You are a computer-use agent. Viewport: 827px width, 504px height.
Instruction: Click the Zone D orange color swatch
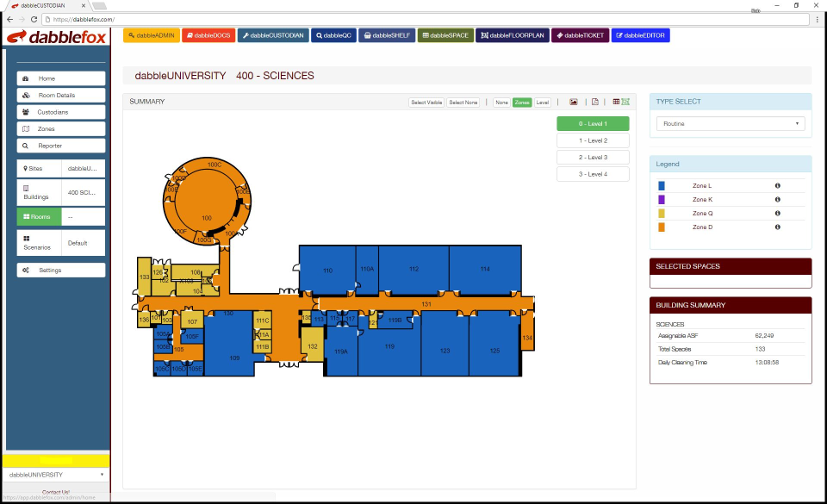coord(662,227)
